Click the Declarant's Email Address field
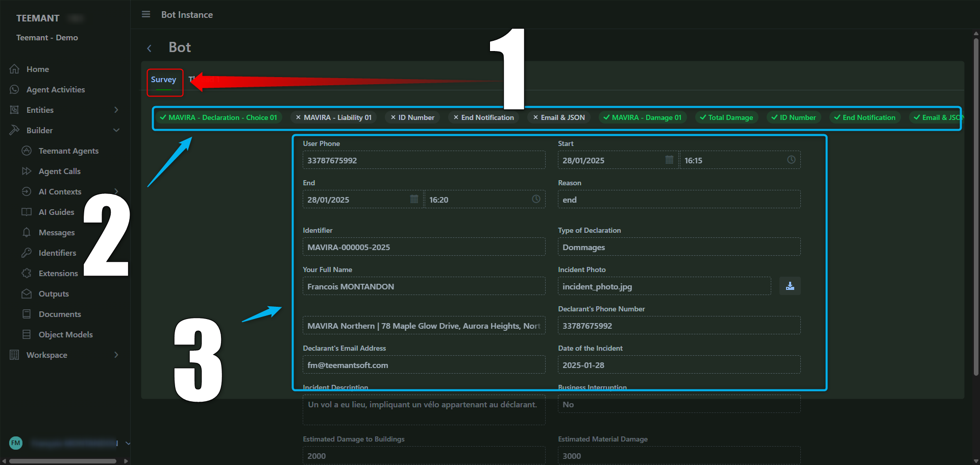The image size is (980, 465). (x=424, y=365)
